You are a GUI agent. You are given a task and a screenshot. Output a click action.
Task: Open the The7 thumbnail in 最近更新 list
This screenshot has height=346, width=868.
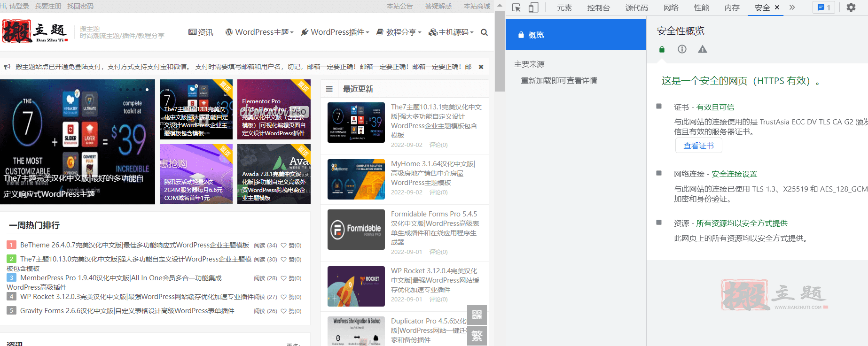356,123
